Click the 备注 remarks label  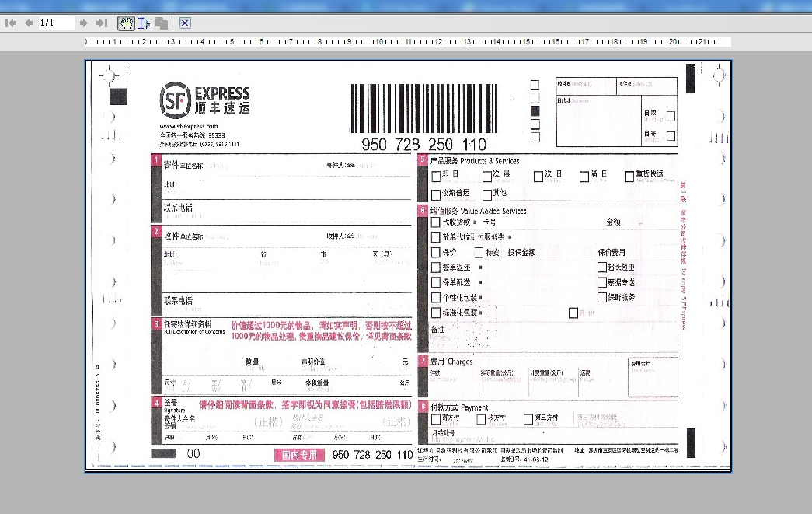[x=437, y=330]
